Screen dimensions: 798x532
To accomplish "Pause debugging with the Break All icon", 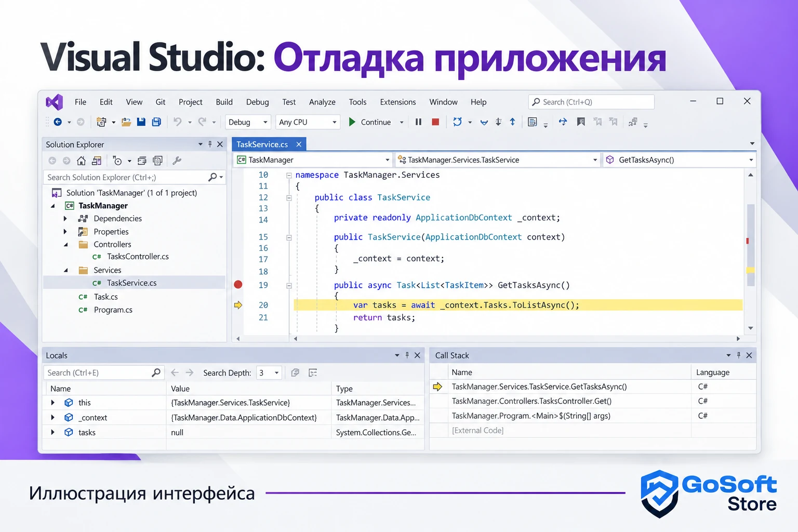I will [x=418, y=122].
